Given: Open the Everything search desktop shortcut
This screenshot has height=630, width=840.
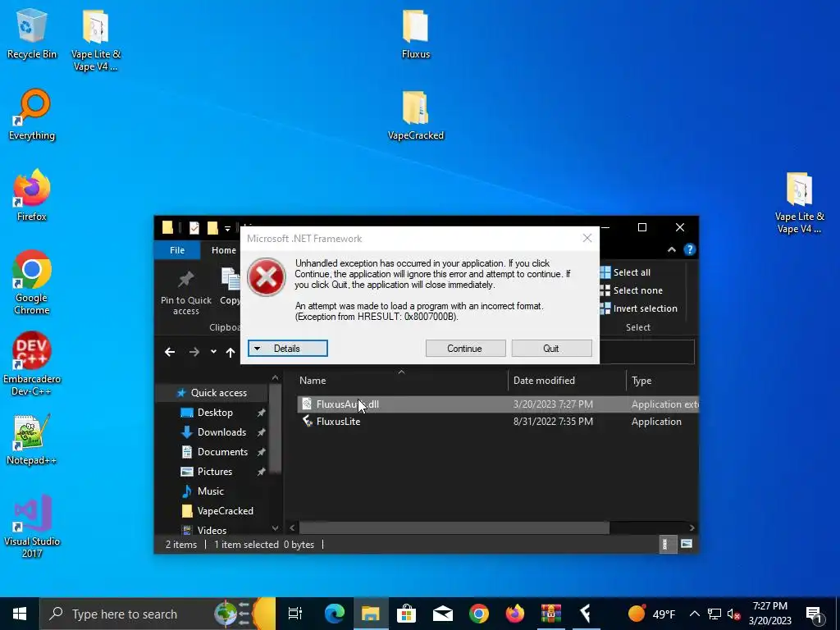Looking at the screenshot, I should 32,115.
